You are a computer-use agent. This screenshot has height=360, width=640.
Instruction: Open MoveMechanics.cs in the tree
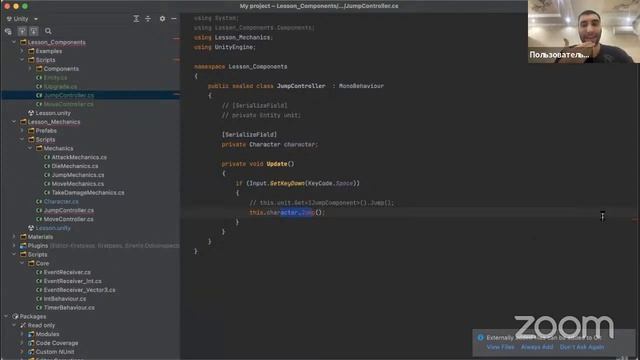coord(78,184)
